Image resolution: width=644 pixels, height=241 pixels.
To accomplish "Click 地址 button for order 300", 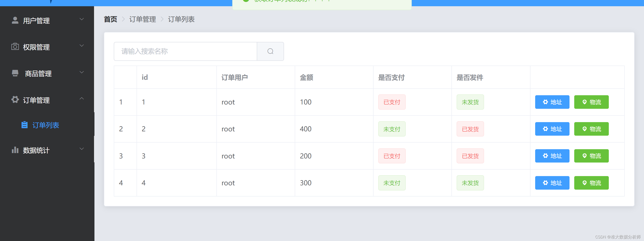I will point(552,183).
